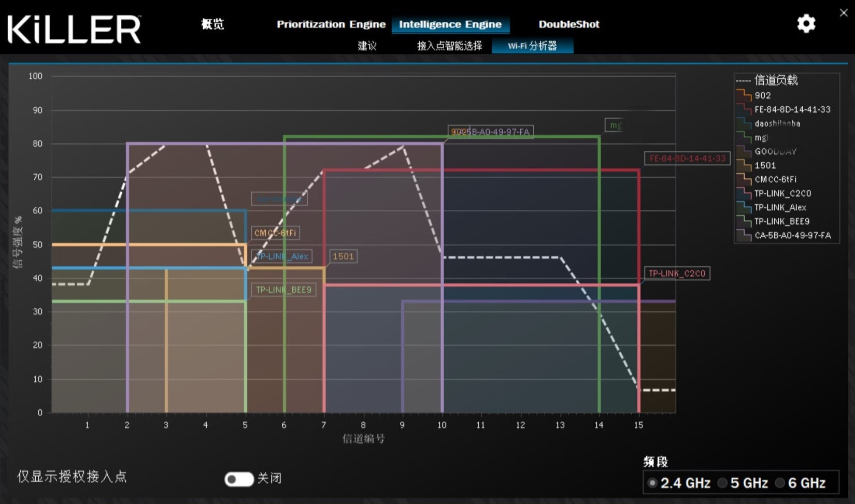Click GOODDAY in the legend
The width and height of the screenshot is (855, 504).
[775, 152]
